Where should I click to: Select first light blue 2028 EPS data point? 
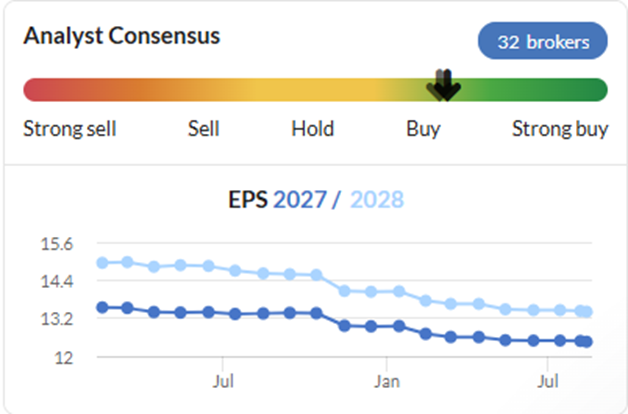click(103, 263)
